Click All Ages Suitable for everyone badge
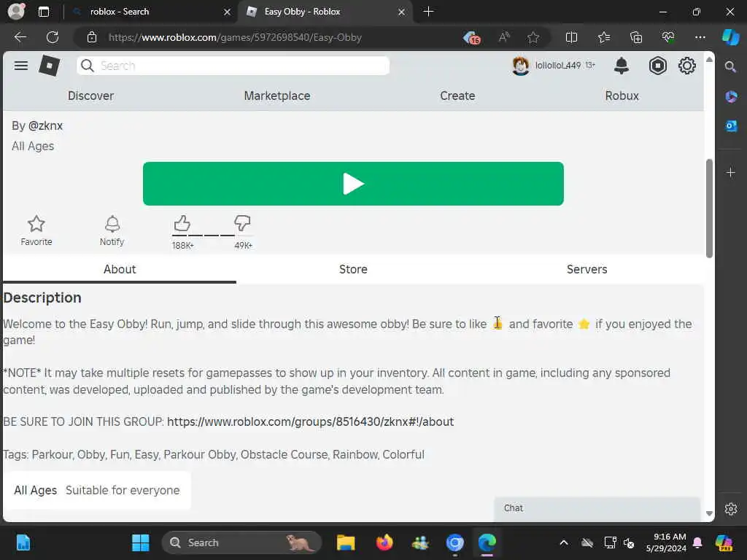This screenshot has height=560, width=747. (x=97, y=491)
